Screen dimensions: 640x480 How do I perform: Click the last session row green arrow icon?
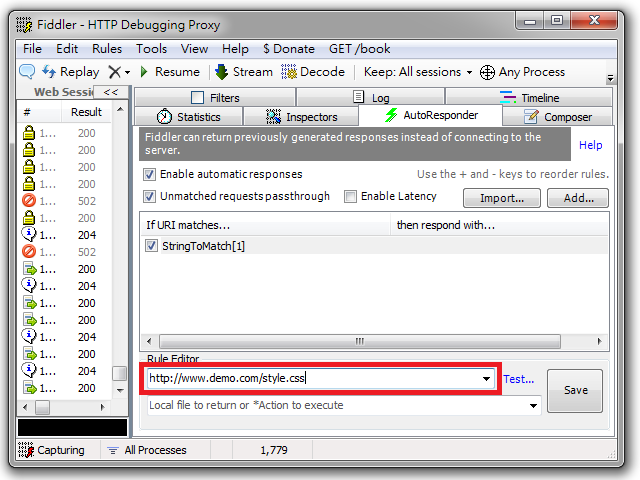click(x=30, y=388)
